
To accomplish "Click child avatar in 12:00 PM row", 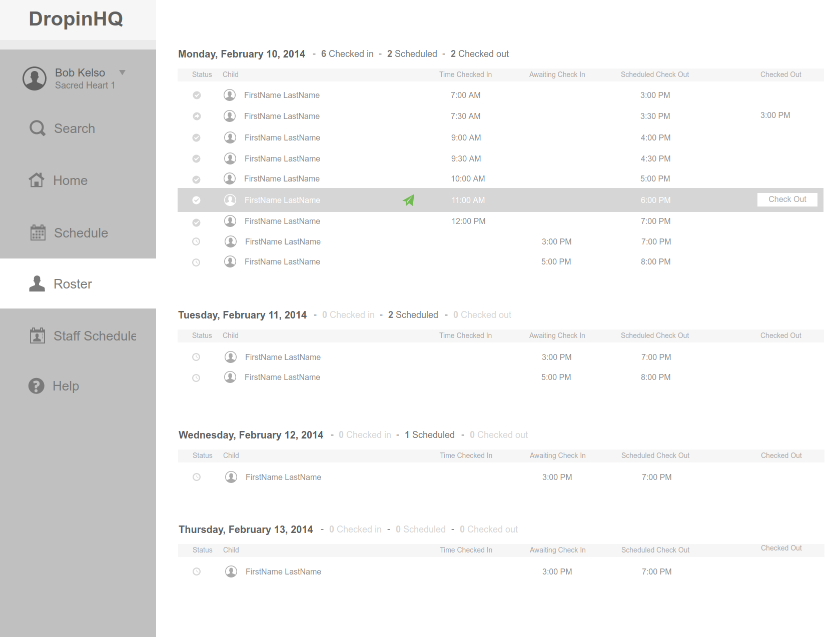I will click(x=230, y=221).
